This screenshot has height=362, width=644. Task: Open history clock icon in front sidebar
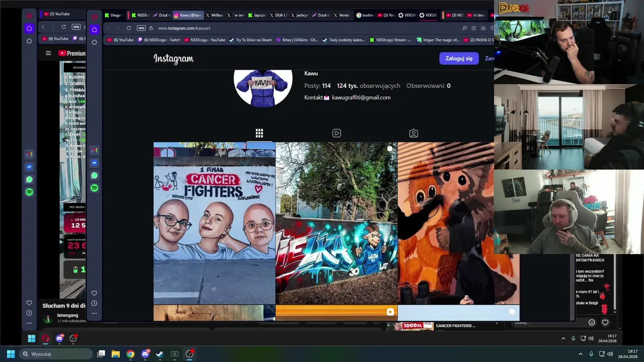point(94,304)
